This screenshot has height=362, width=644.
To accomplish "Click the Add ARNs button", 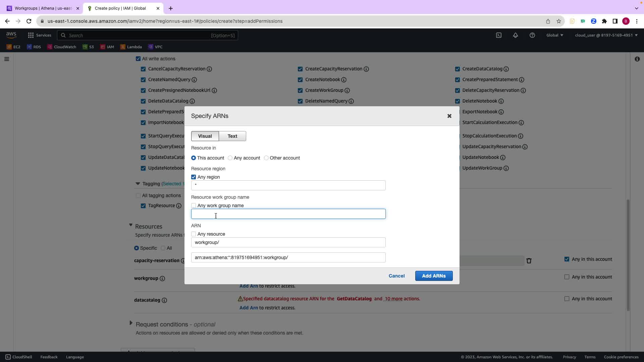I will [x=434, y=276].
